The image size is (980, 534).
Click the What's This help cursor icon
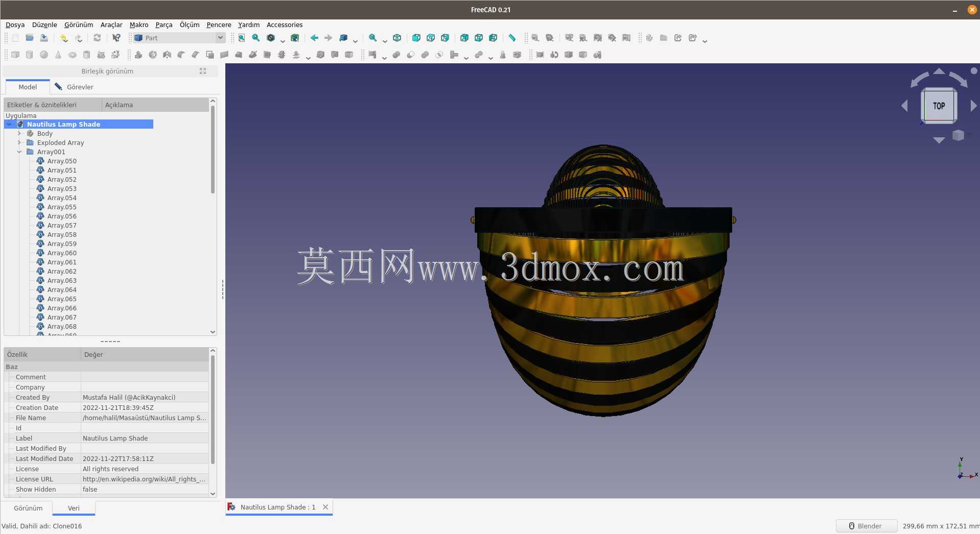[116, 38]
